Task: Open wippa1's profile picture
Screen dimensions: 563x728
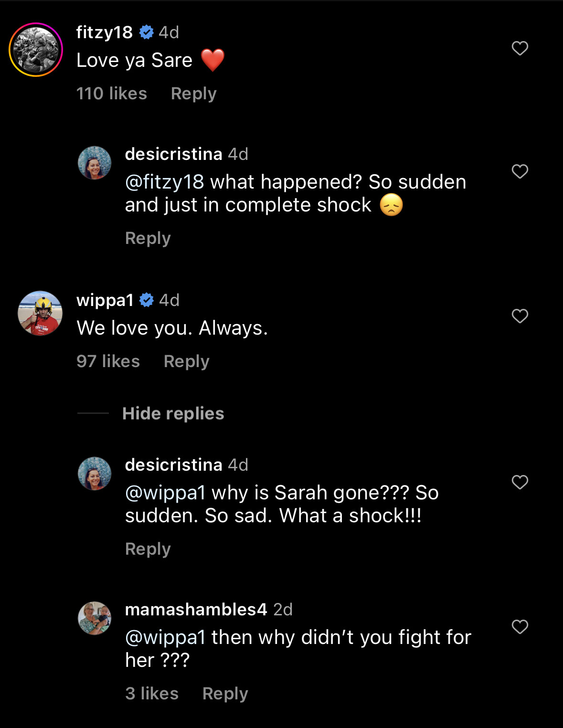Action: [40, 313]
